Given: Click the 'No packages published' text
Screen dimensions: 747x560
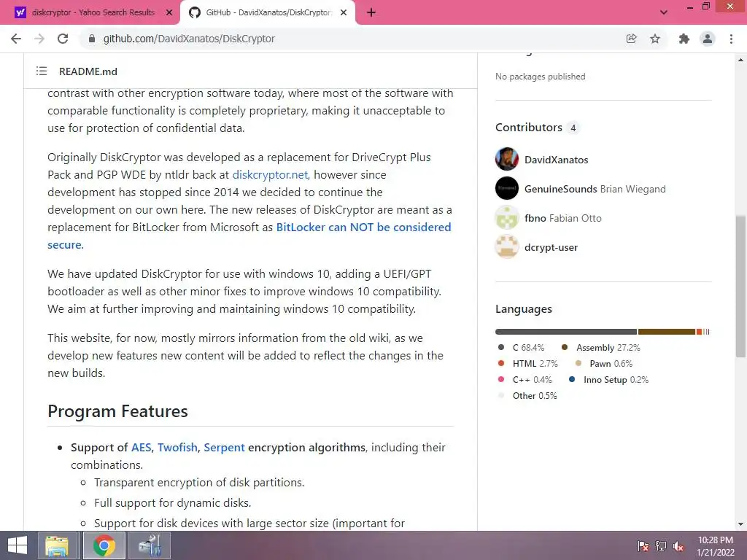Looking at the screenshot, I should click(541, 76).
